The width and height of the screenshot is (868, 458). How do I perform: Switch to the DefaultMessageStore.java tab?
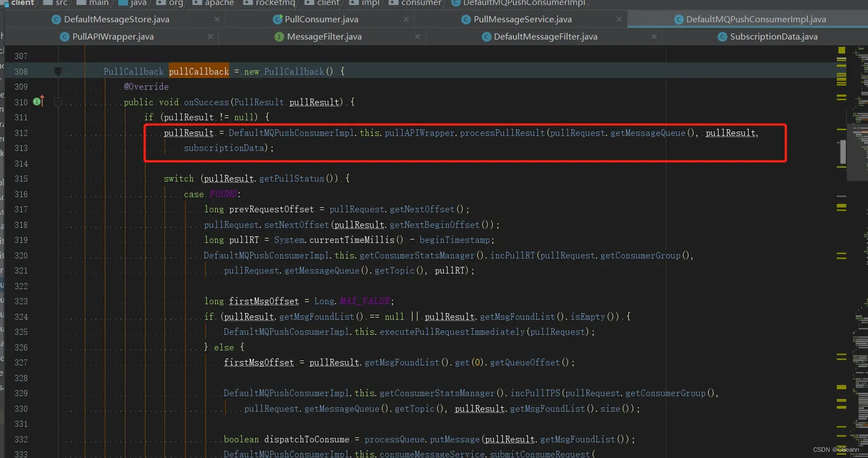tap(117, 19)
